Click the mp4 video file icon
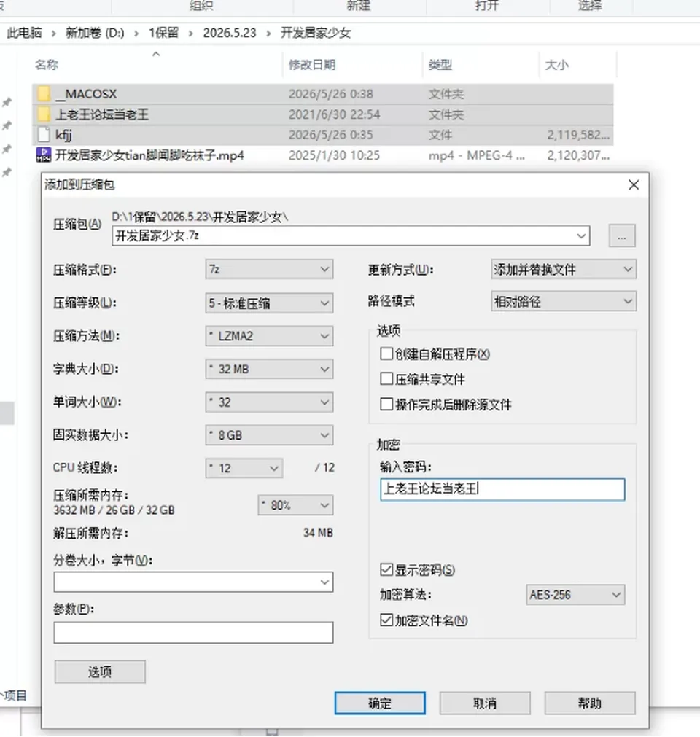This screenshot has height=737, width=700. tap(44, 155)
